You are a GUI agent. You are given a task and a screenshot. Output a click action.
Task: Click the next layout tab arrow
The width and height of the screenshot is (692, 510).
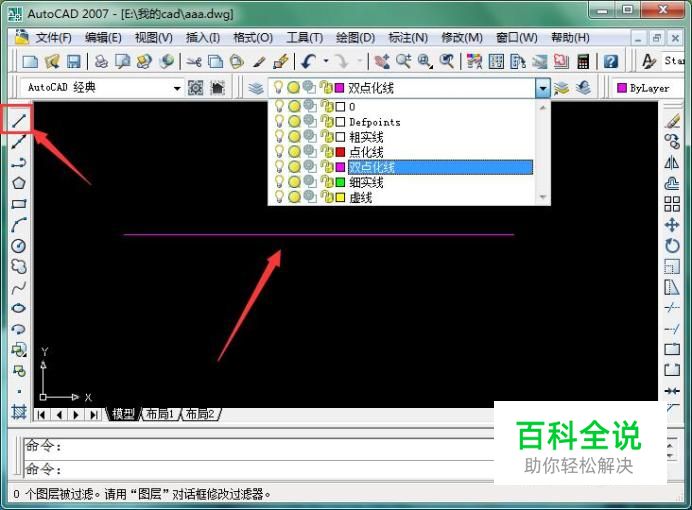point(76,415)
